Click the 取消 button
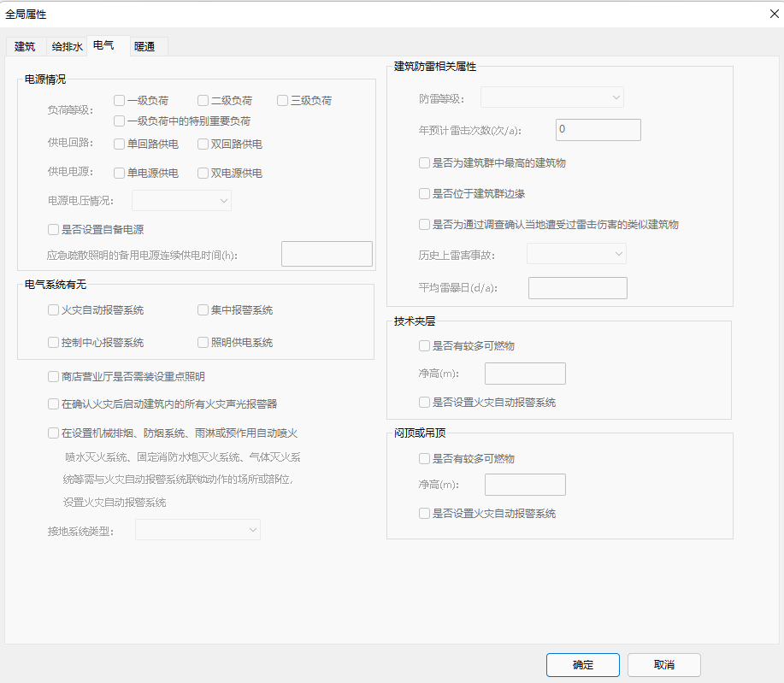Image resolution: width=784 pixels, height=683 pixels. coord(663,665)
